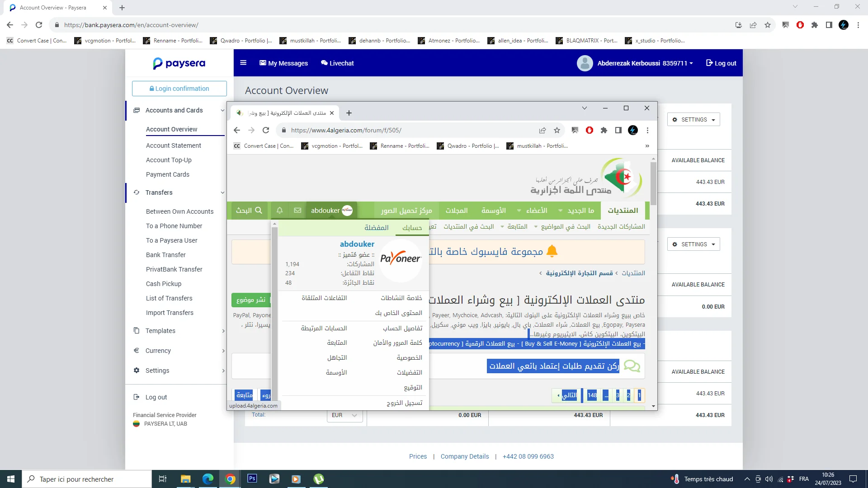
Task: Open Bank Transfer in sidebar
Action: coord(166,255)
